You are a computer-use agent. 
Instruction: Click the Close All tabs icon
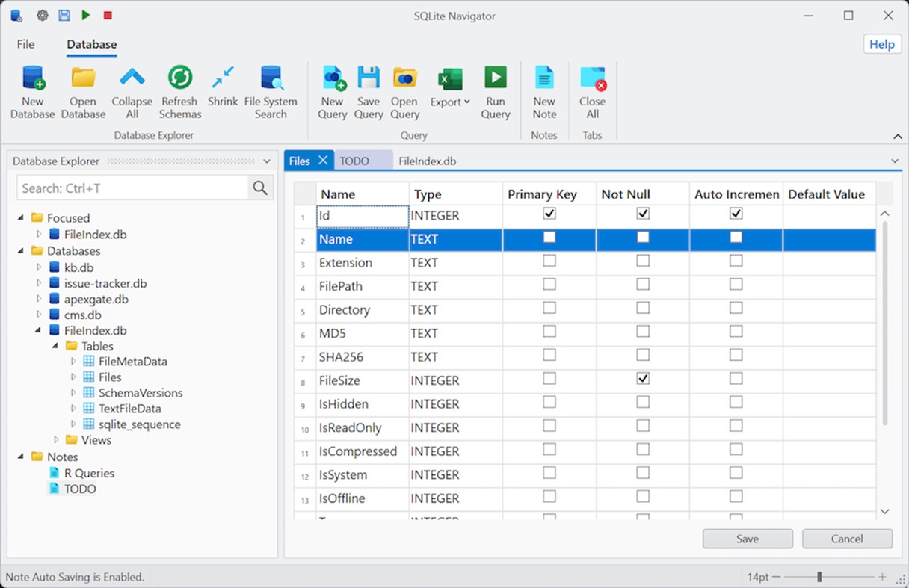point(592,78)
